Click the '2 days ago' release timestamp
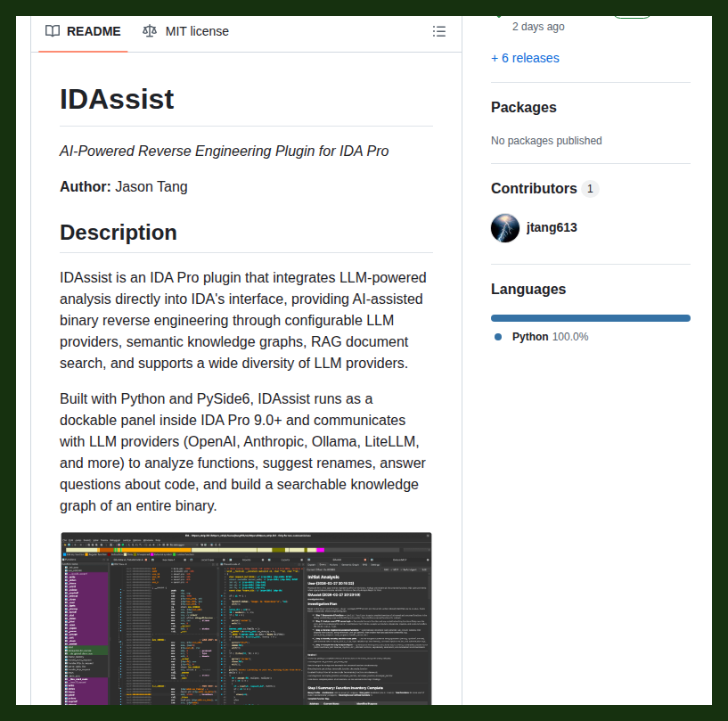This screenshot has width=728, height=721. pos(538,27)
